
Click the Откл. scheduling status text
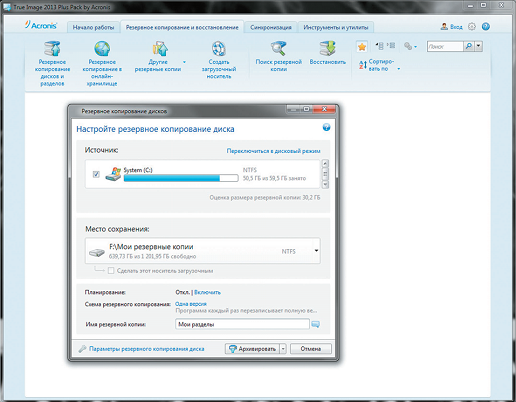pyautogui.click(x=182, y=292)
